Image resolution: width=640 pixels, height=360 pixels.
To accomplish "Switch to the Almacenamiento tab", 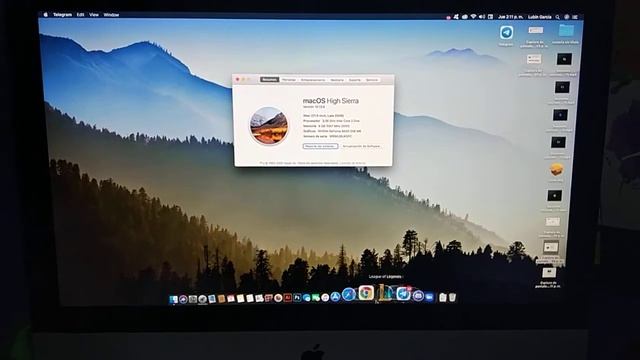I will [313, 80].
